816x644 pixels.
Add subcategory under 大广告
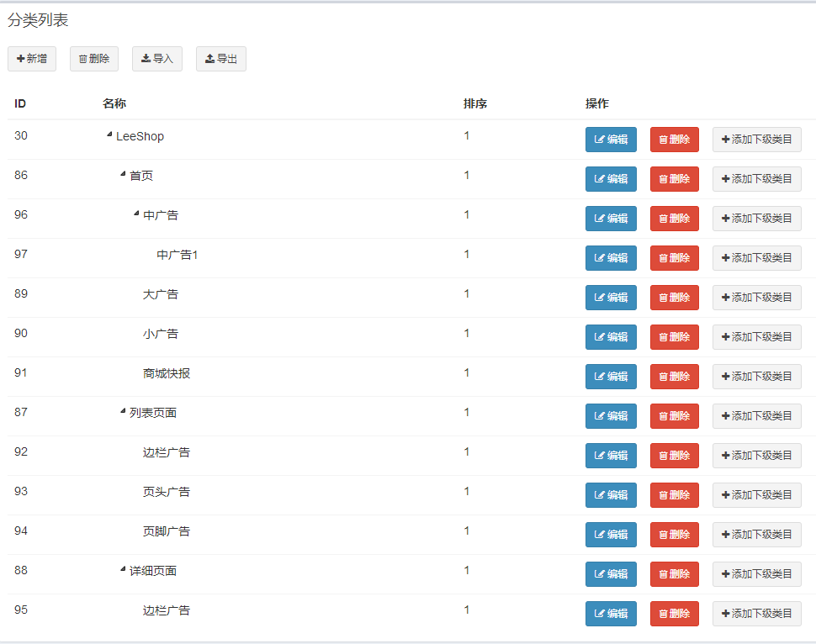756,298
